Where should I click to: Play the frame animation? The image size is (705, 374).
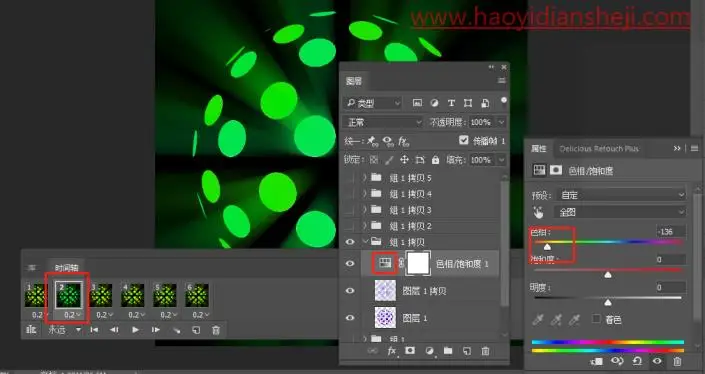pyautogui.click(x=135, y=330)
